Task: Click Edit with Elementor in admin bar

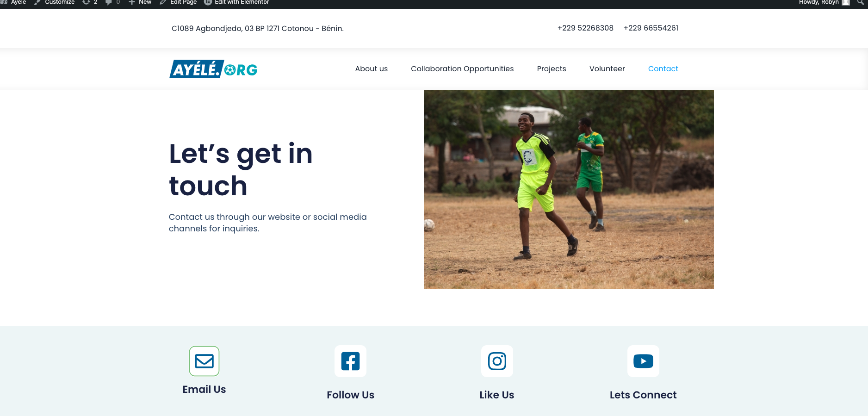Action: click(x=236, y=2)
